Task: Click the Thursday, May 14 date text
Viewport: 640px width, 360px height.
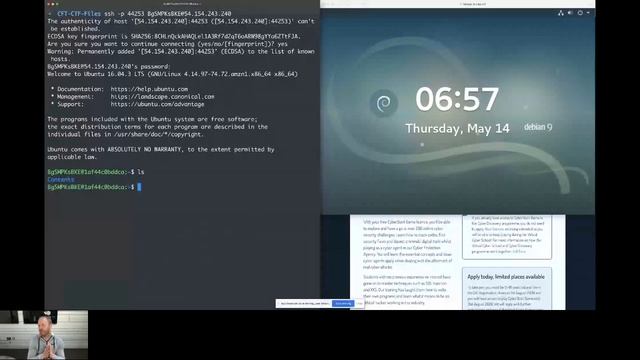Action: [458, 129]
